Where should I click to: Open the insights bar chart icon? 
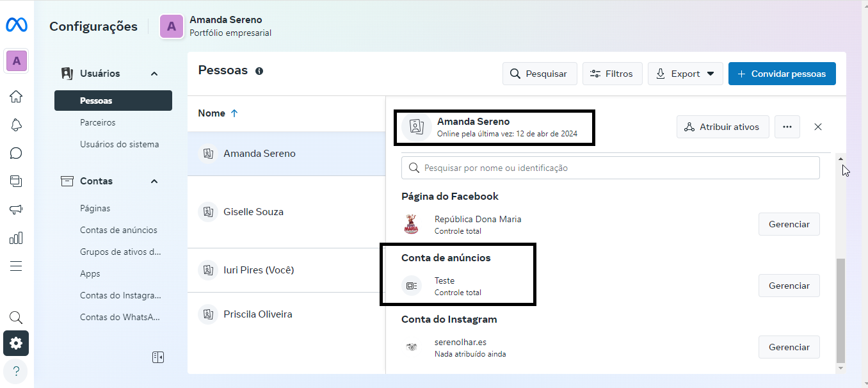click(16, 238)
